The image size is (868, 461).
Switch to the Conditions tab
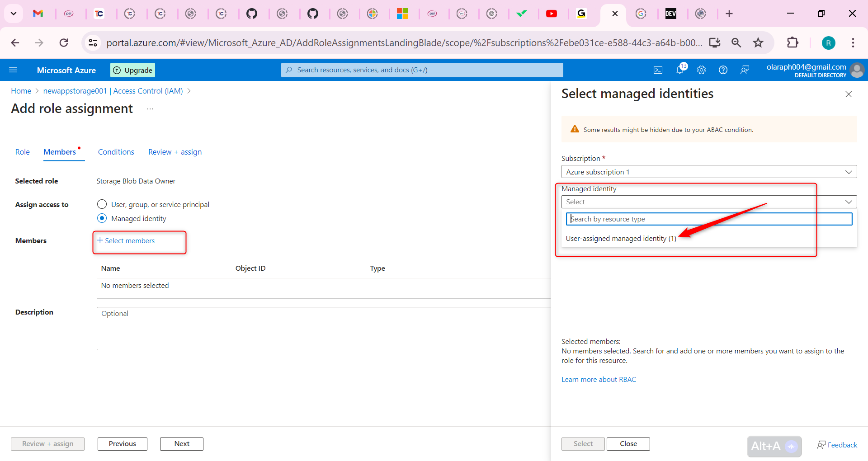click(x=116, y=152)
